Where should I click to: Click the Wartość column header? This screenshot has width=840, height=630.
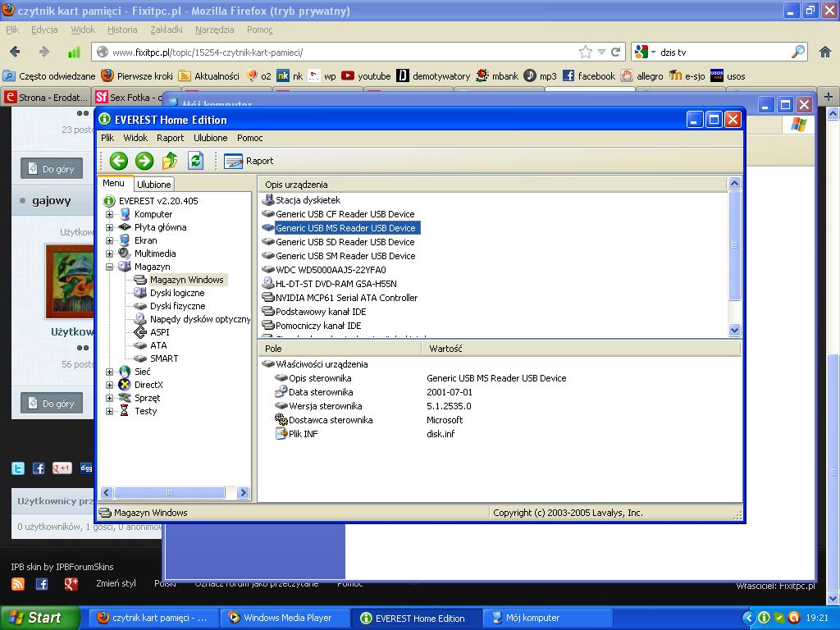pos(582,349)
